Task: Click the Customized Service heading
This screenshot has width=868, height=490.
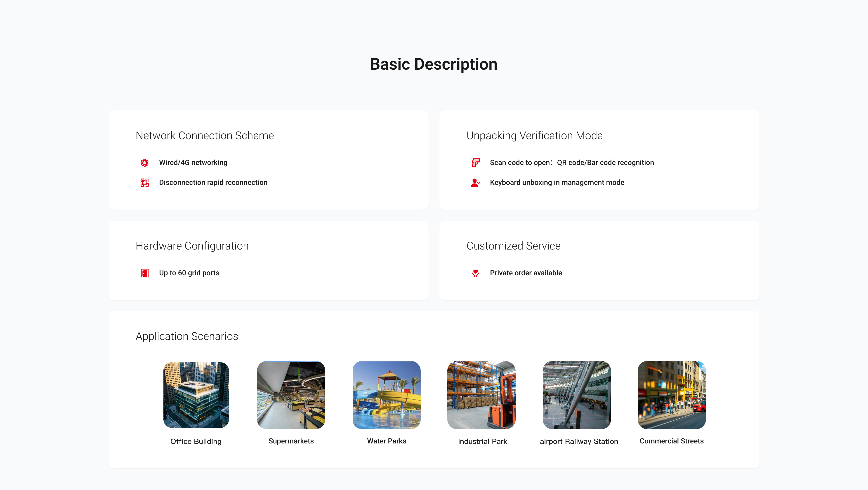Action: coord(513,246)
